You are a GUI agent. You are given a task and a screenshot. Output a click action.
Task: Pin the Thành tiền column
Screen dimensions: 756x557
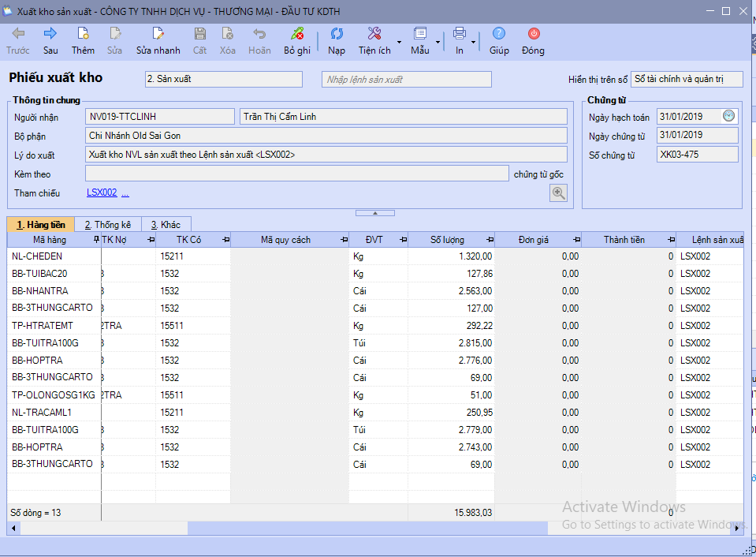point(671,239)
